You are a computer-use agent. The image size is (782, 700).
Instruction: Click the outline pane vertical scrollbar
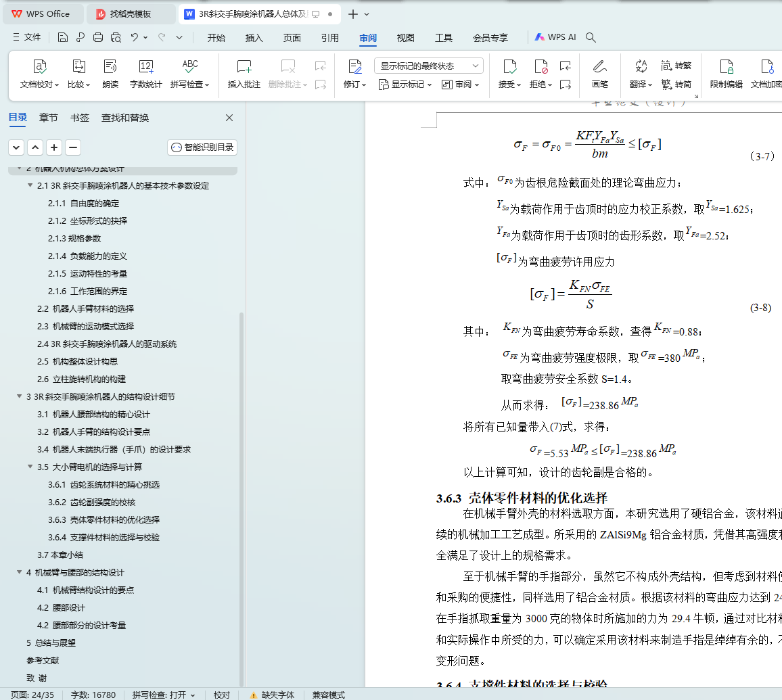tap(241, 498)
